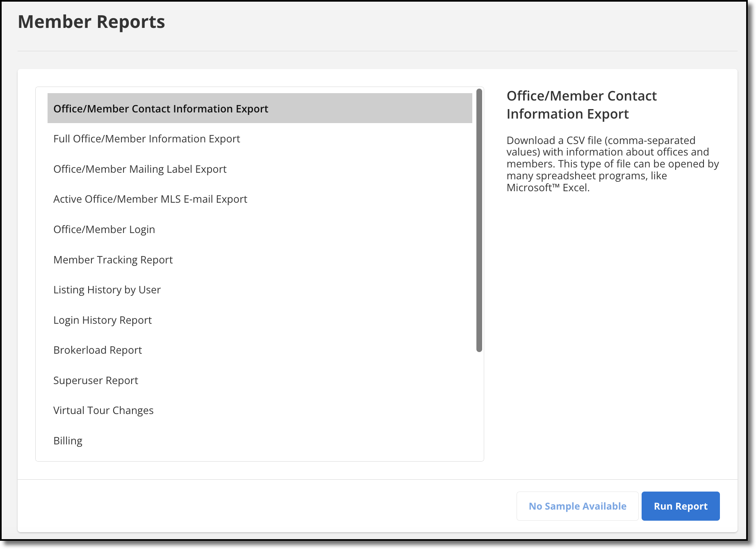This screenshot has width=756, height=549.
Task: Select Superuser Report from the list
Action: click(x=260, y=380)
